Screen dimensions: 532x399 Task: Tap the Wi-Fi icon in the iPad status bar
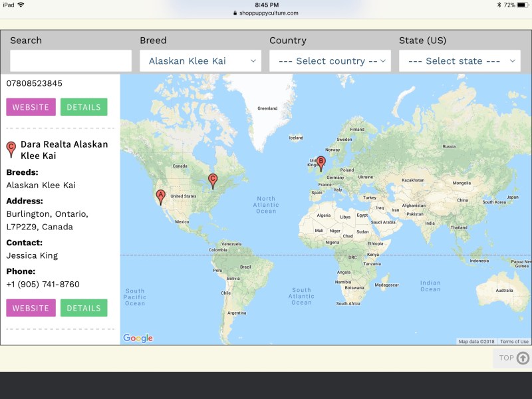21,5
